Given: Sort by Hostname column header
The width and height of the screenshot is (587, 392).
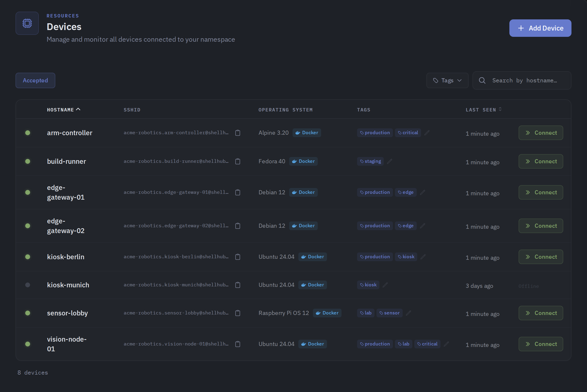Looking at the screenshot, I should point(64,110).
